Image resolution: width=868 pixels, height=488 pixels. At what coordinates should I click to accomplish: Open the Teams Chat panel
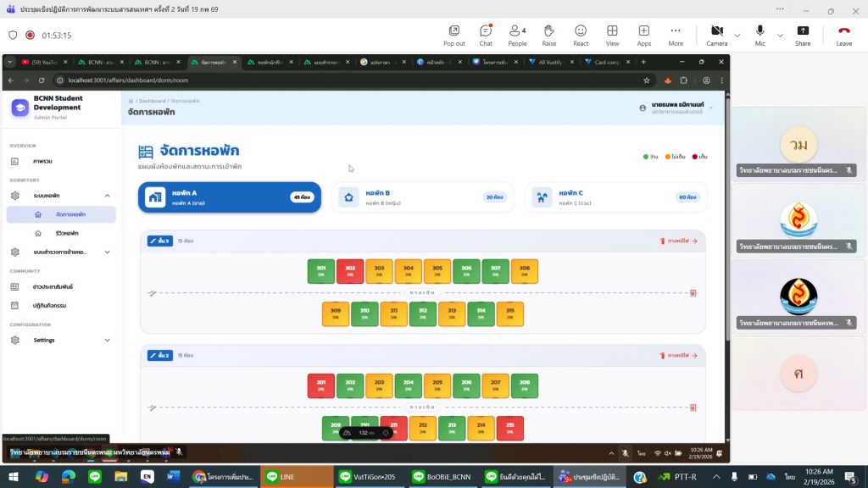point(486,35)
